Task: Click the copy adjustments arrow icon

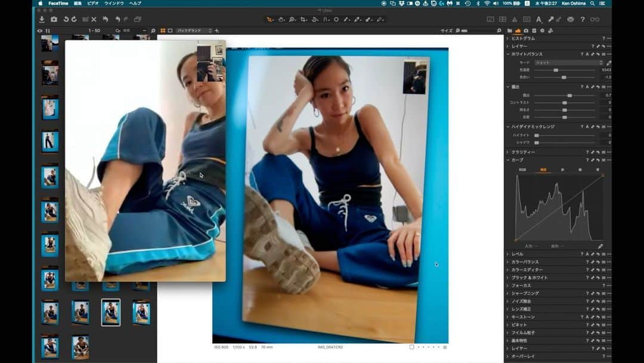Action: 551,19
